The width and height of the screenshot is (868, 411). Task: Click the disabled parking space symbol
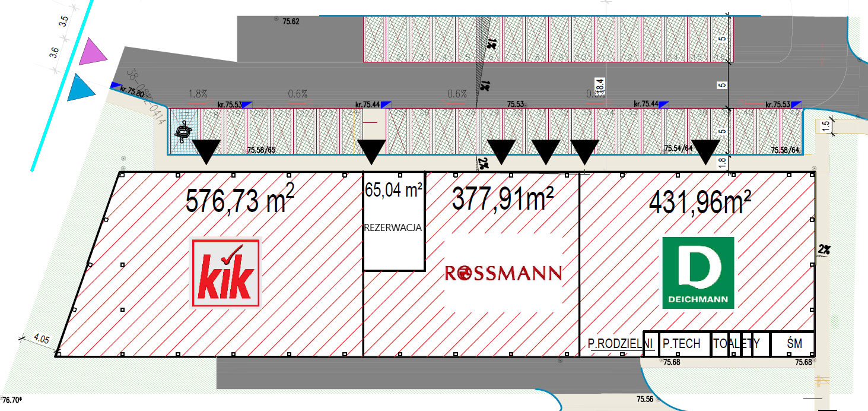(x=183, y=131)
